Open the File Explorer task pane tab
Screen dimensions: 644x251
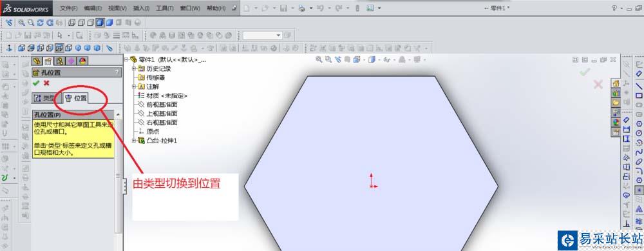pos(616,103)
